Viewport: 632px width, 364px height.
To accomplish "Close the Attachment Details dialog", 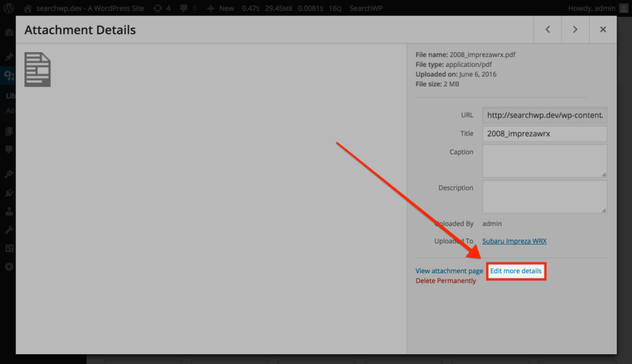I will click(603, 29).
